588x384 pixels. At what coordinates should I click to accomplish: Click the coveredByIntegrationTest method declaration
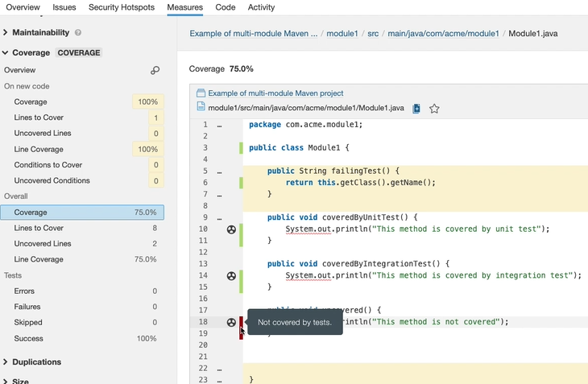tap(358, 264)
